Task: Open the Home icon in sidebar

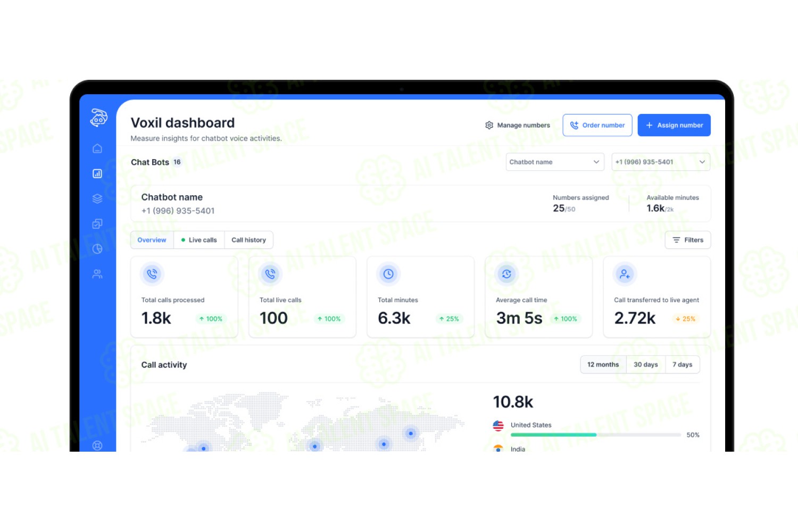Action: click(97, 148)
